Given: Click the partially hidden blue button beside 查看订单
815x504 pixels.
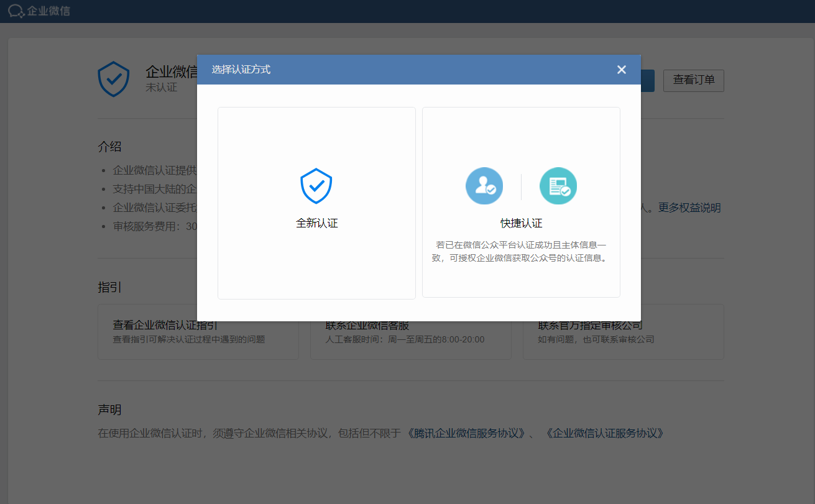Looking at the screenshot, I should click(x=648, y=81).
